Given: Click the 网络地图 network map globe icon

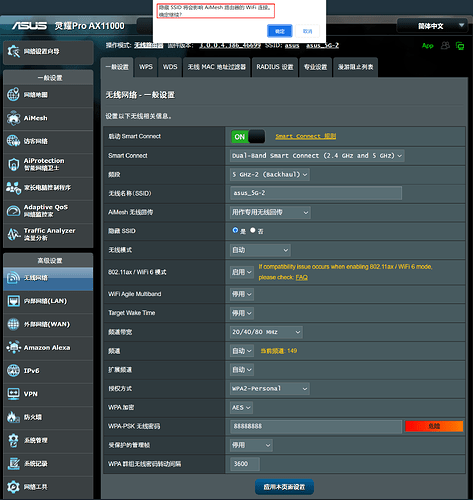Looking at the screenshot, I should click(x=13, y=95).
